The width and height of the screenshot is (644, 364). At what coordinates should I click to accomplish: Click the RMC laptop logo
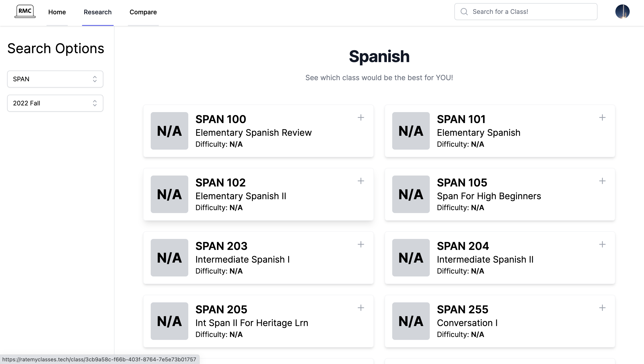click(x=25, y=11)
